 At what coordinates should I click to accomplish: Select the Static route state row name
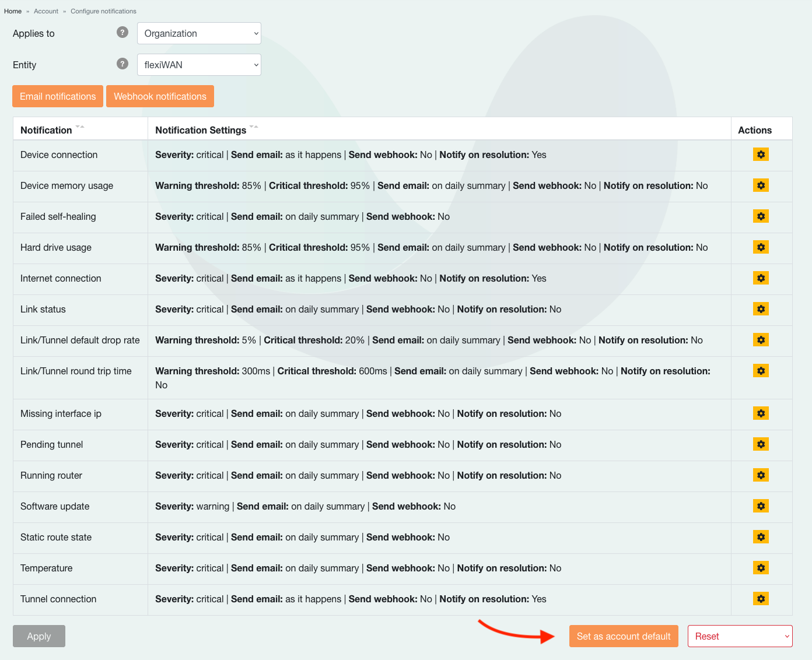[x=56, y=537]
